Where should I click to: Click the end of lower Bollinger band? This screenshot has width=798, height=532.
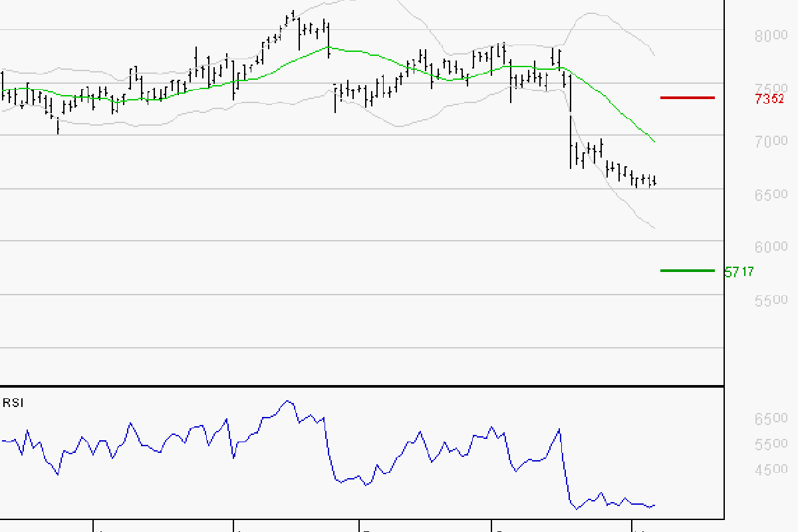pyautogui.click(x=655, y=228)
